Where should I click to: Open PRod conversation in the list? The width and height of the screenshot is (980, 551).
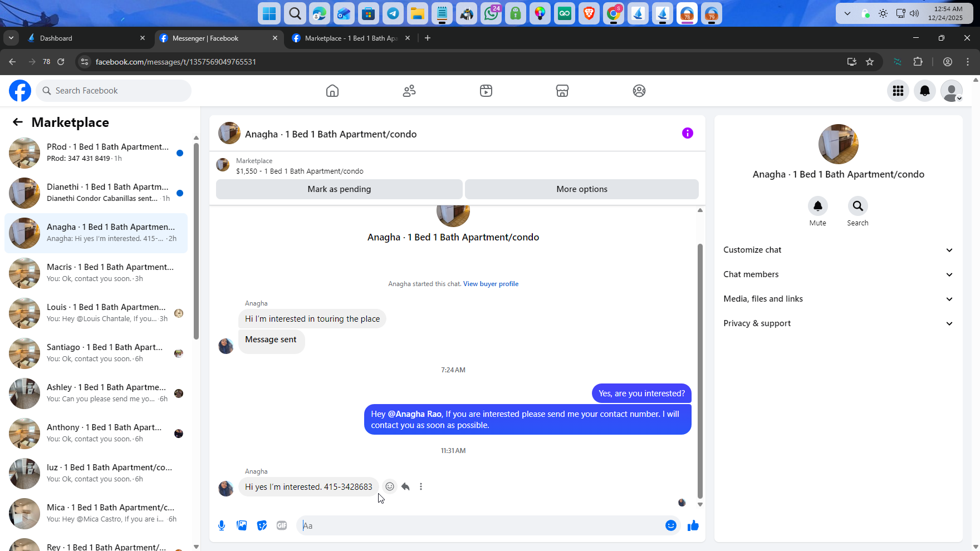[x=96, y=153]
